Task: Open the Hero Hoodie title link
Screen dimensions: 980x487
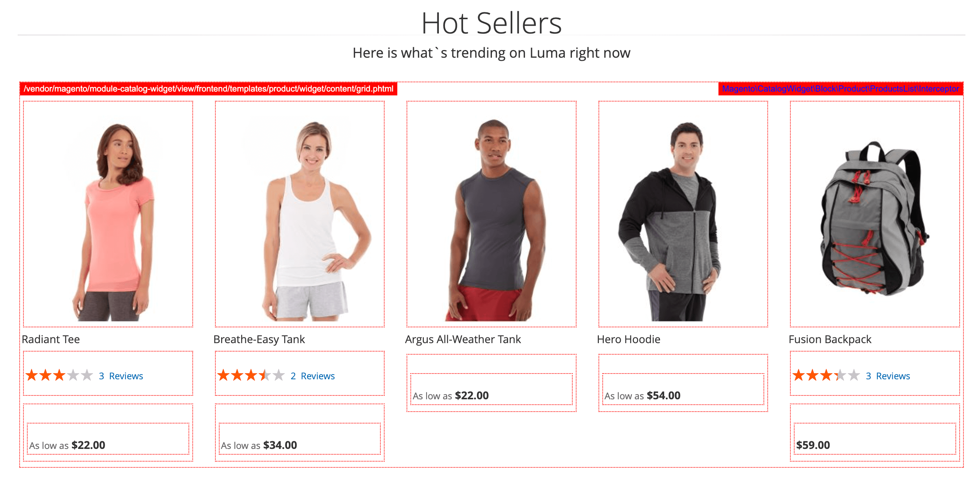Action: (x=628, y=339)
